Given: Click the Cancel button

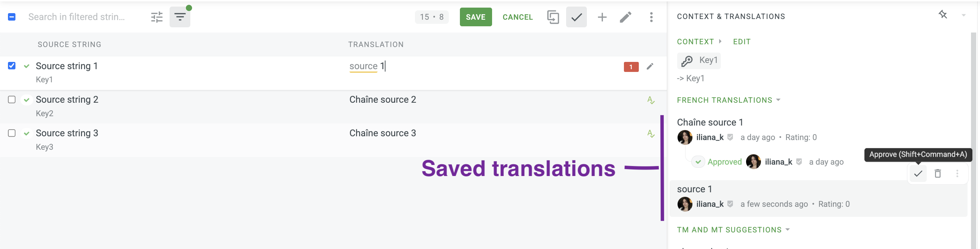Looking at the screenshot, I should tap(517, 17).
